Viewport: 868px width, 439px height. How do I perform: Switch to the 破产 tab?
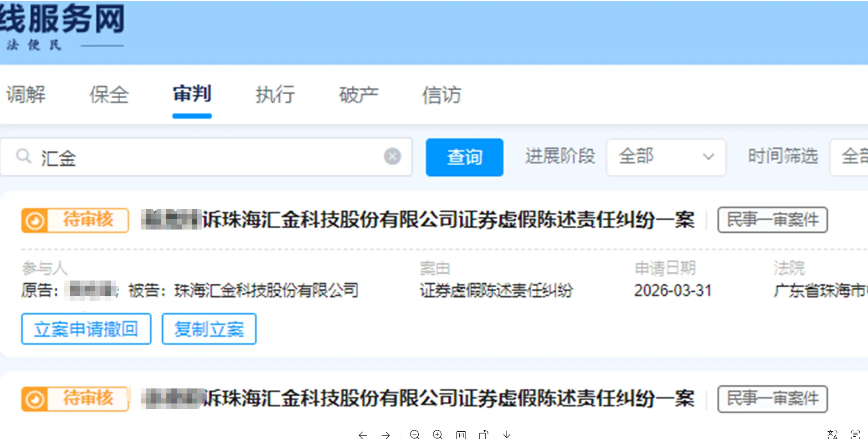click(x=358, y=96)
